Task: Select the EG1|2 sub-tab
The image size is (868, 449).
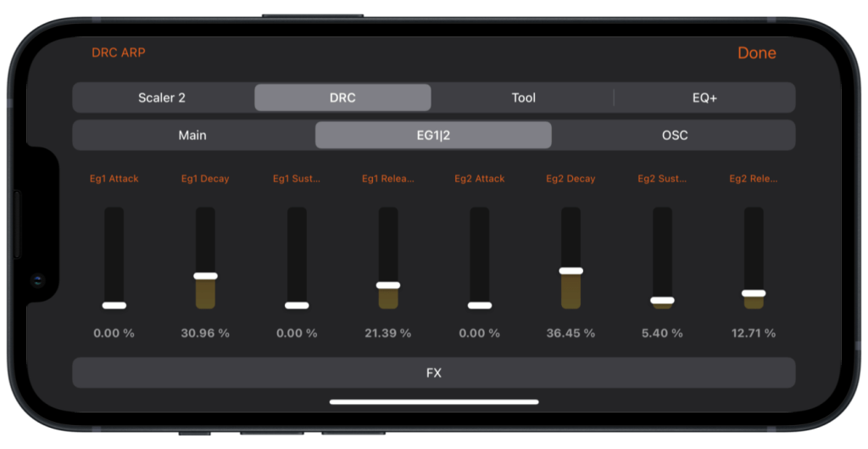Action: [433, 135]
